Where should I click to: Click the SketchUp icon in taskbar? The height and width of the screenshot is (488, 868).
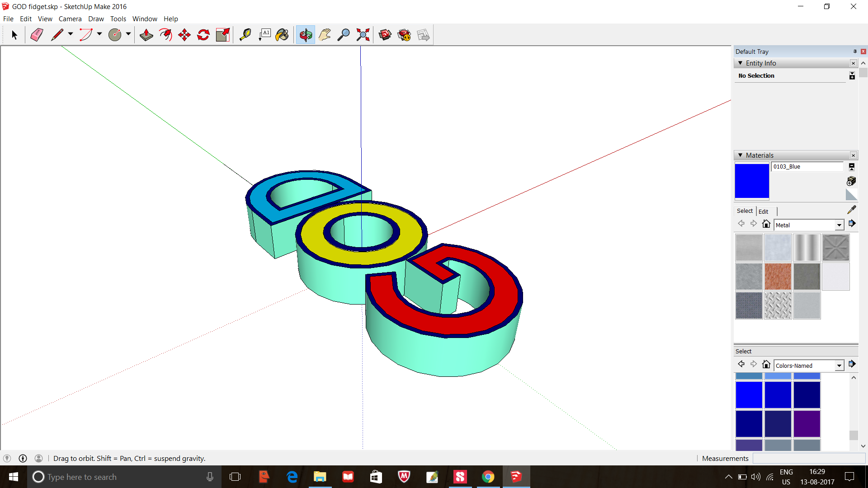[x=516, y=476]
